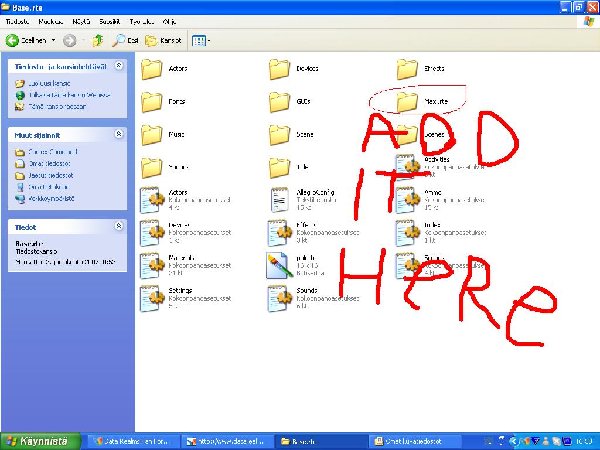Open the Etsi search tool
This screenshot has height=450, width=600.
pyautogui.click(x=125, y=40)
